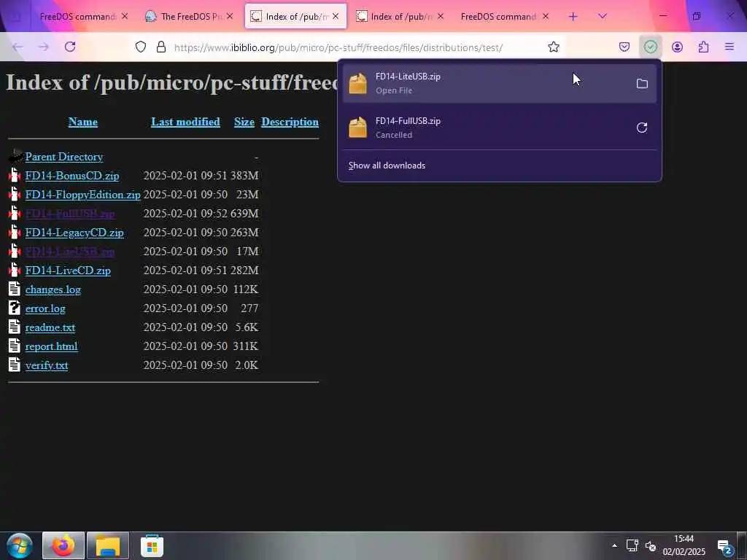
Task: Click the archive icon beside FD14-BonusCD.zip
Action: [x=15, y=175]
